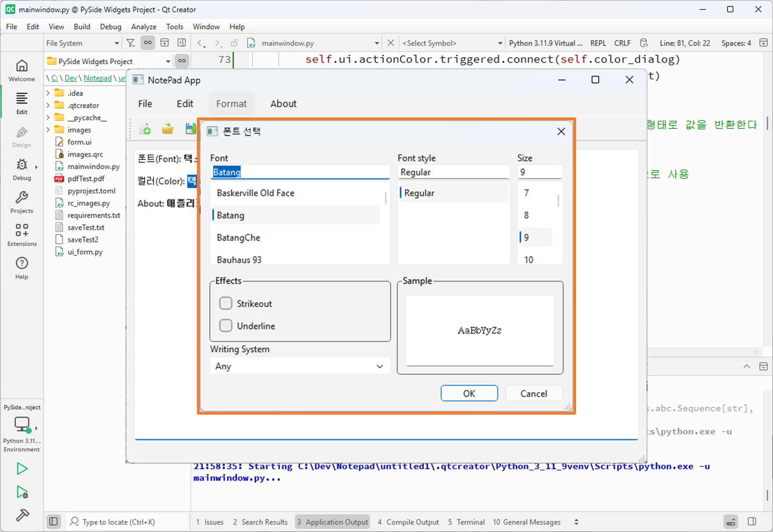Expand the .qtcreator folder
Screen dimensions: 773x532
48,106
